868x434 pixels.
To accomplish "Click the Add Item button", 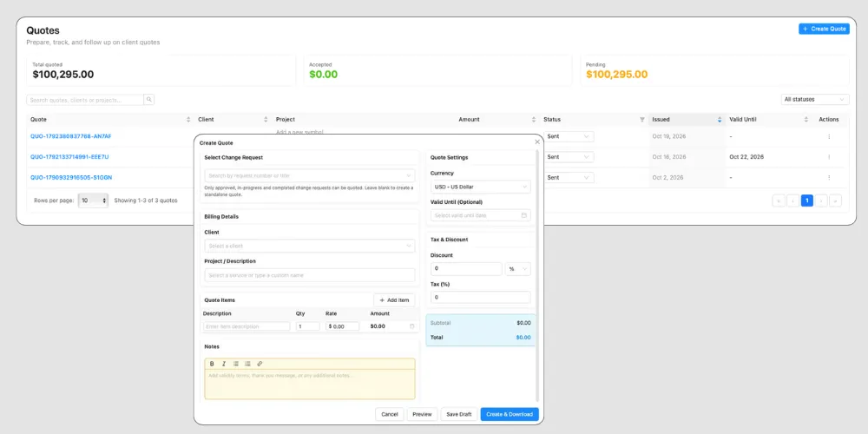I will [x=394, y=300].
